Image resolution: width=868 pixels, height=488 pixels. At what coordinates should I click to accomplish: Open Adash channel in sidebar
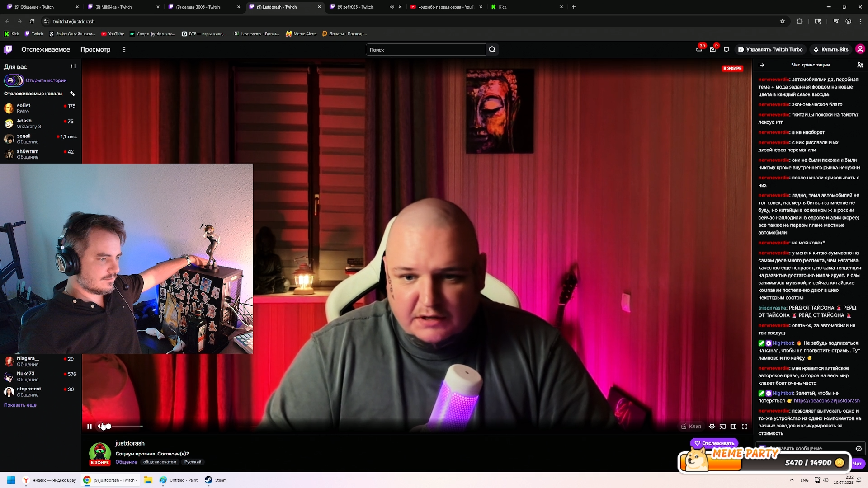[41, 124]
